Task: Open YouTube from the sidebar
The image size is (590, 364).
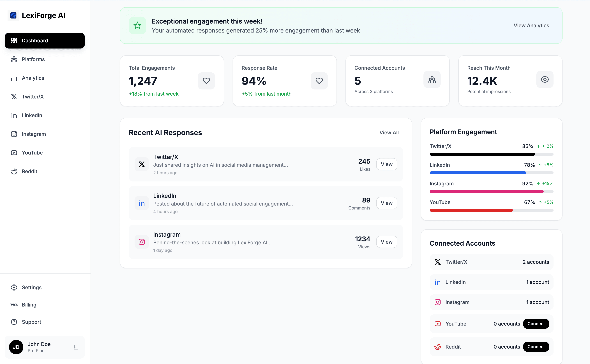Action: click(32, 152)
